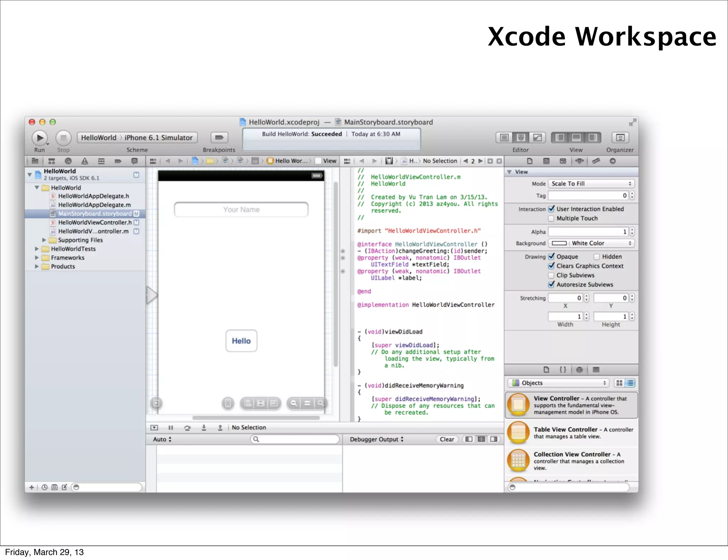
Task: Show the Code Snippet library
Action: (563, 370)
